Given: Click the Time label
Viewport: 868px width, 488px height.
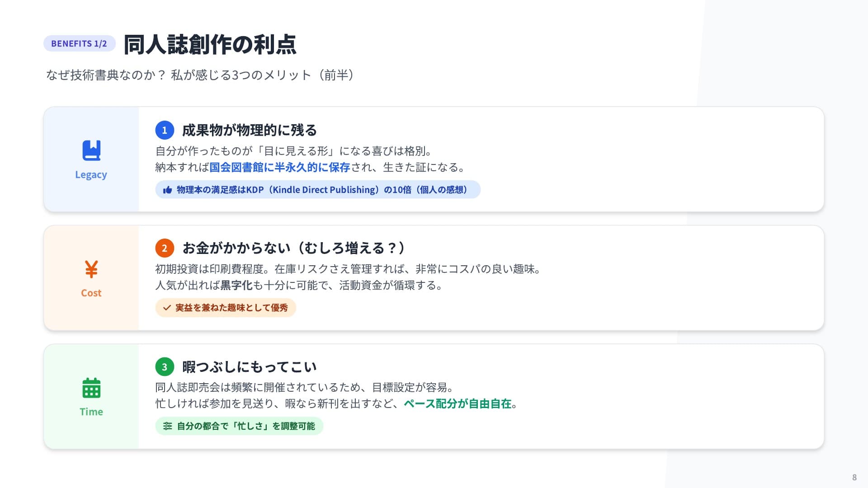Looking at the screenshot, I should 91,412.
